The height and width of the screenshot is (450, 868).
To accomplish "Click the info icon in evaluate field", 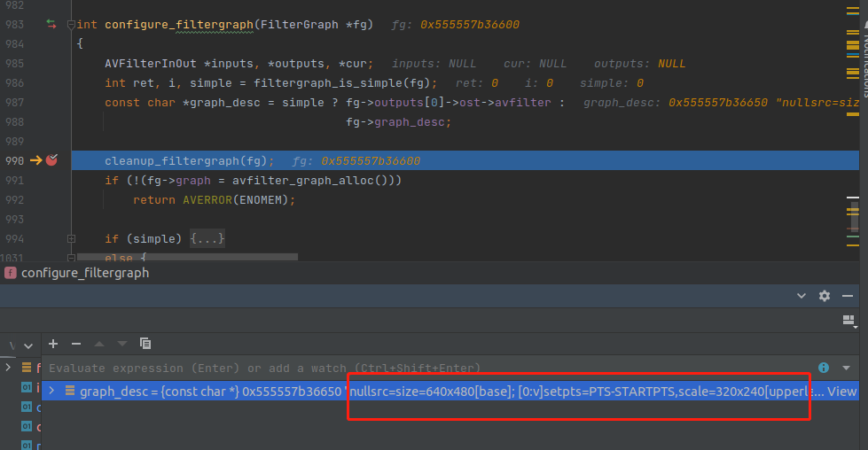I will click(x=824, y=368).
